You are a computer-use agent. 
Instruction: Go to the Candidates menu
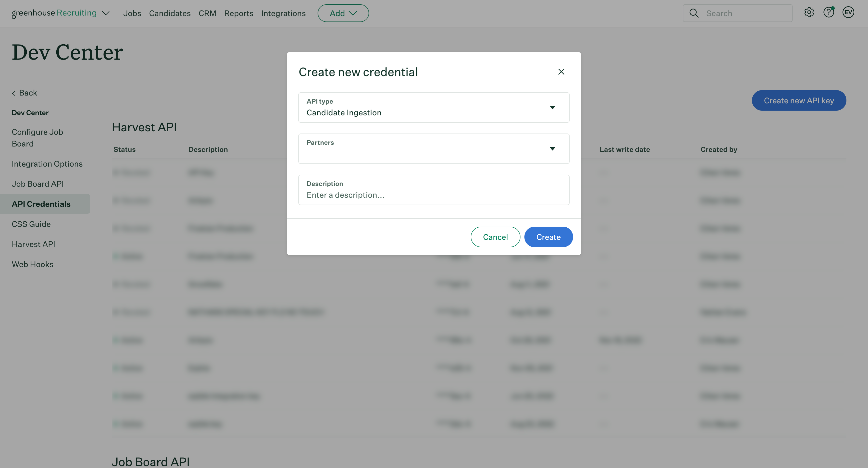pyautogui.click(x=170, y=13)
